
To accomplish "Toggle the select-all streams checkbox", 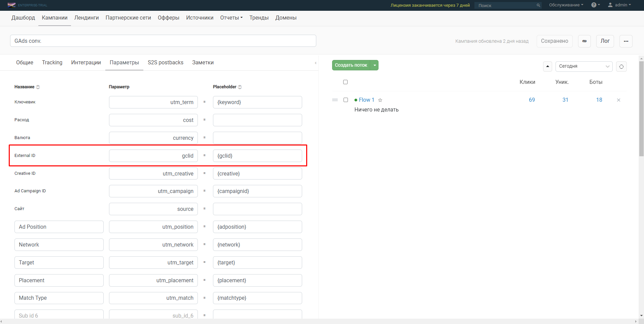I will click(345, 82).
